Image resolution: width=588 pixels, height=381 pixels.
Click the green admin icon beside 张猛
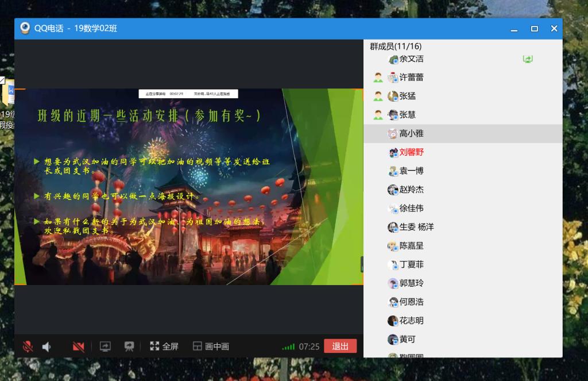click(378, 97)
